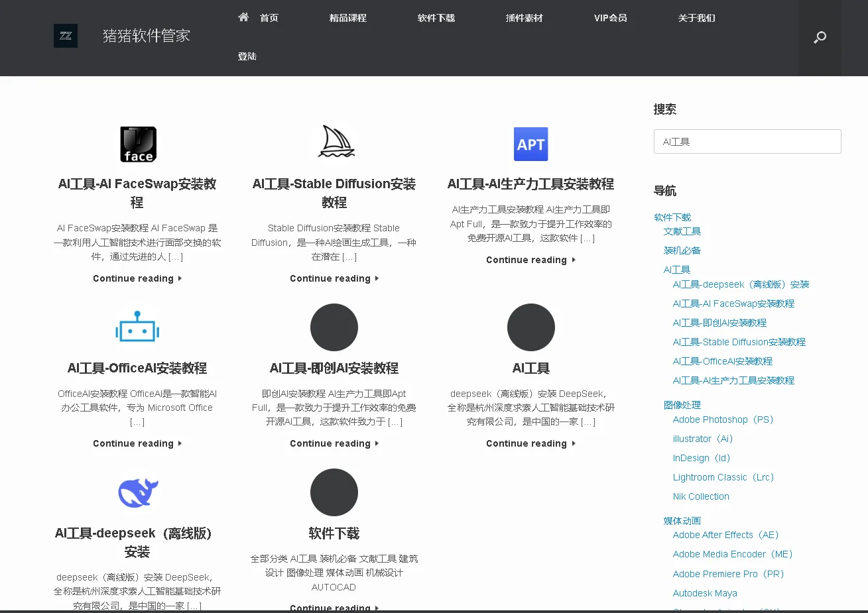Click the search input containing AI工具
Viewport: 868px width, 613px height.
[747, 141]
